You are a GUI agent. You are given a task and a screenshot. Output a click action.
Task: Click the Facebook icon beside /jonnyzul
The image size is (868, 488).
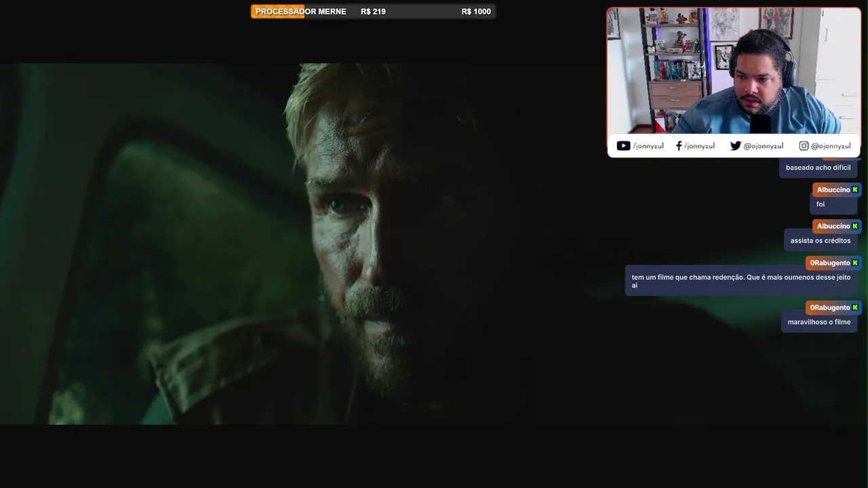point(679,146)
